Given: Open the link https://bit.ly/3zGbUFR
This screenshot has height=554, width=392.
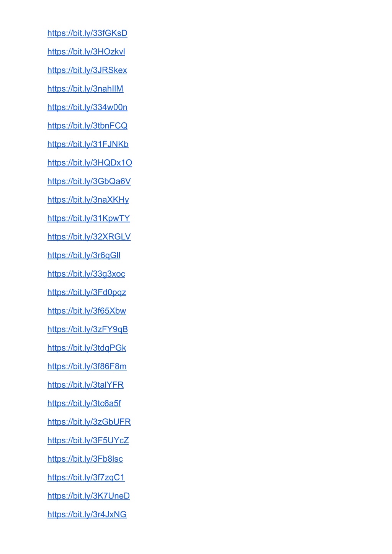Looking at the screenshot, I should 89,422.
